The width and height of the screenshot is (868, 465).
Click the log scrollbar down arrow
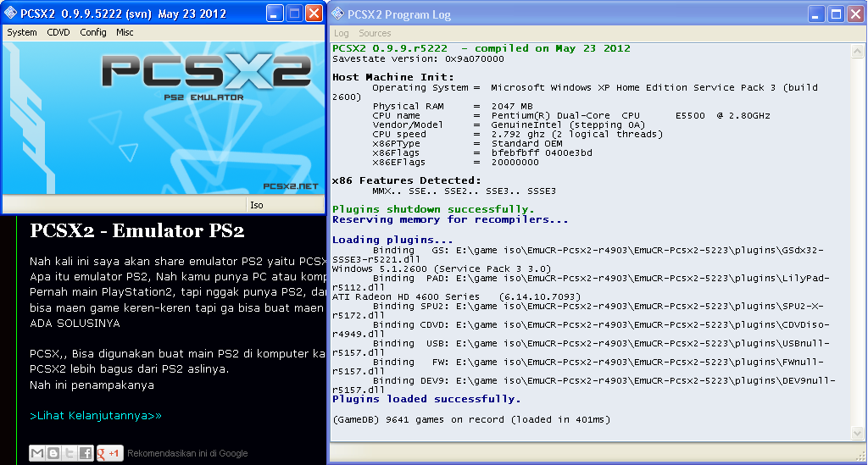[x=858, y=434]
